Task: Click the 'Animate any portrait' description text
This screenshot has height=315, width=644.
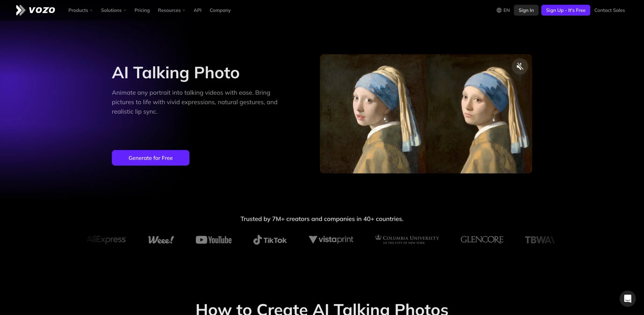Action: [195, 102]
